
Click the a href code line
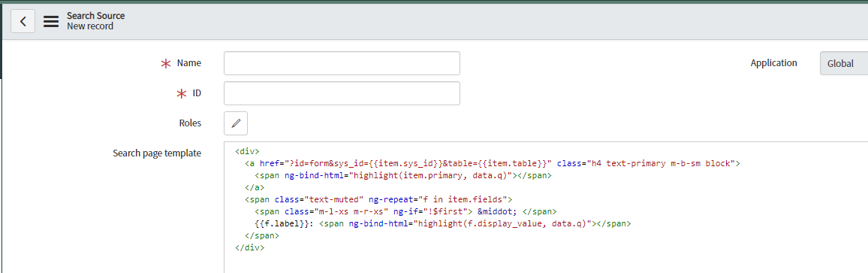point(493,163)
